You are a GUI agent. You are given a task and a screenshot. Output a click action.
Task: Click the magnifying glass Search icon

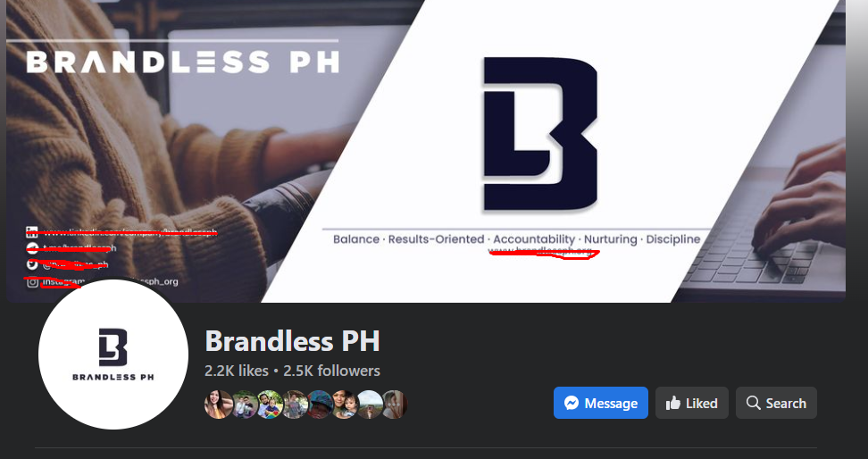point(753,403)
